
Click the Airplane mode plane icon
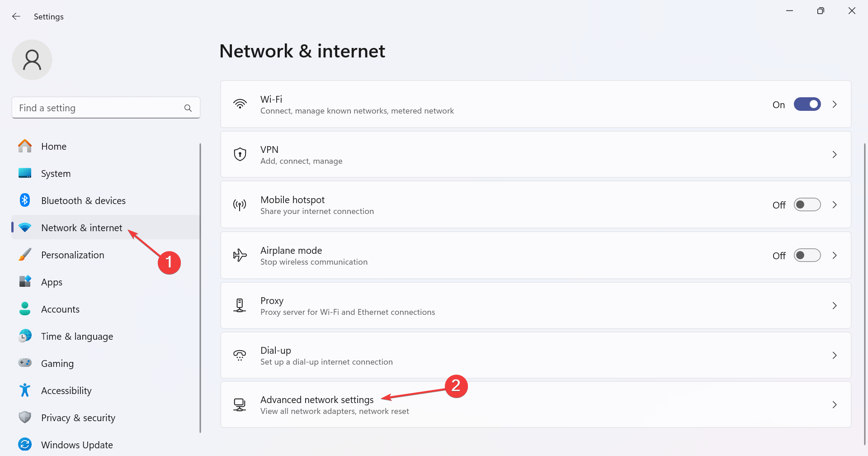[240, 255]
